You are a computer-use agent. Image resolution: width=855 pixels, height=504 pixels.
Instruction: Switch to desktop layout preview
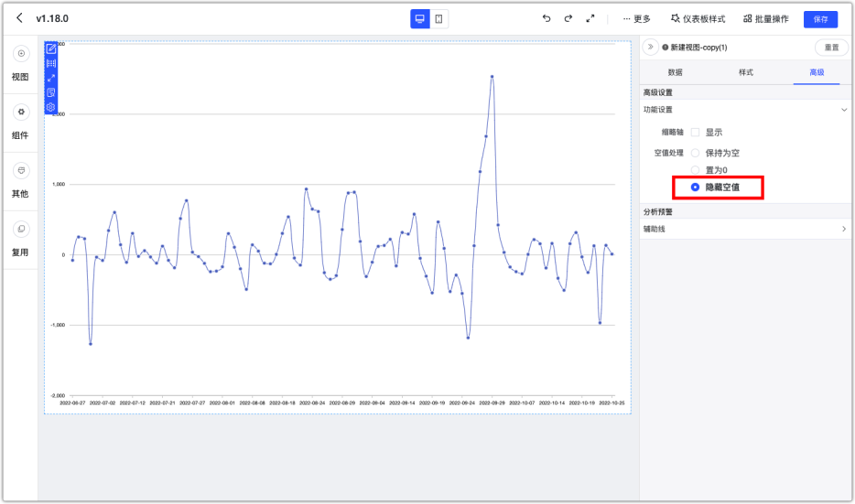click(x=420, y=18)
